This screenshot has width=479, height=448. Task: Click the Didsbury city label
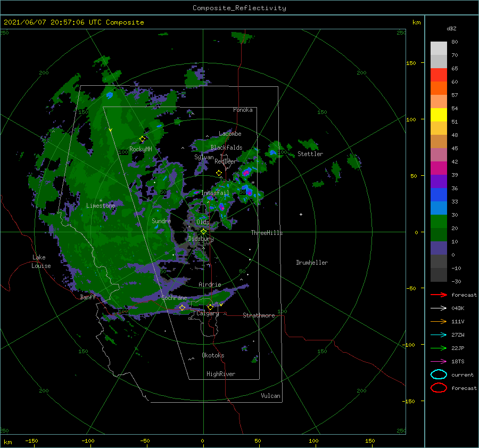click(x=201, y=239)
